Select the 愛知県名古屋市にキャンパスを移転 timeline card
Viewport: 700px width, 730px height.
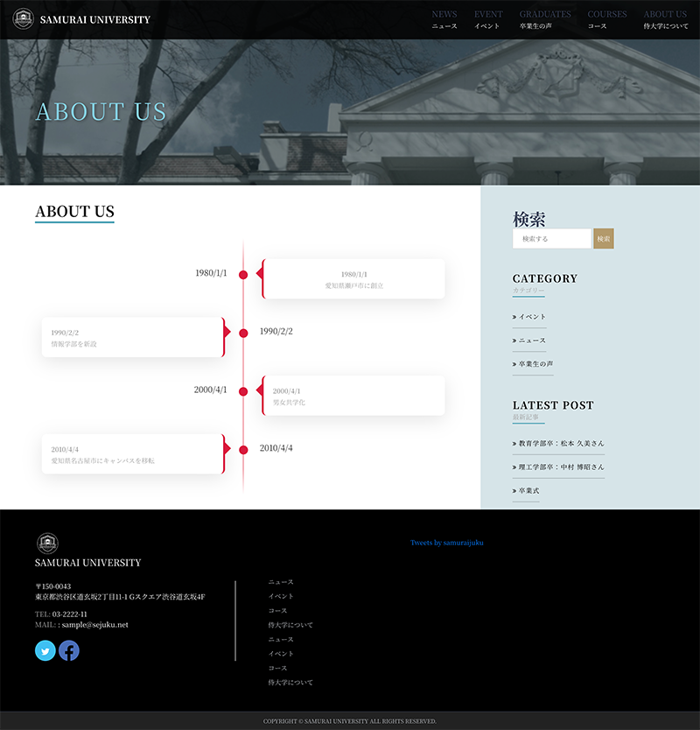133,454
